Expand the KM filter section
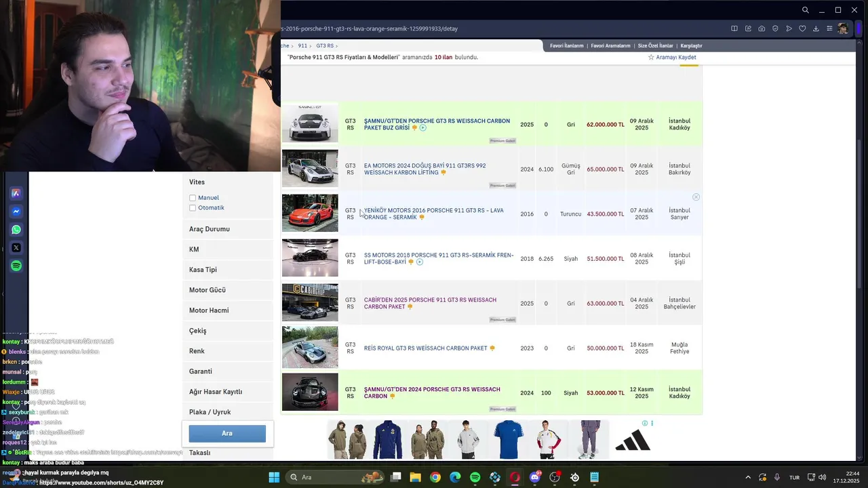The width and height of the screenshot is (868, 488). pos(228,249)
